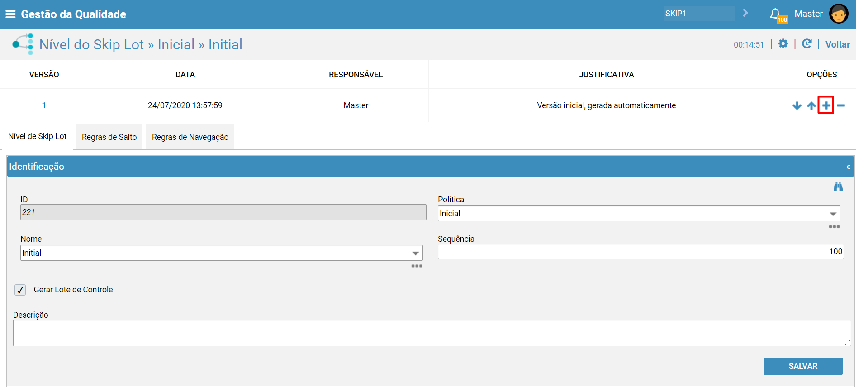This screenshot has width=868, height=387.
Task: Click the refresh arrow icon
Action: click(806, 44)
